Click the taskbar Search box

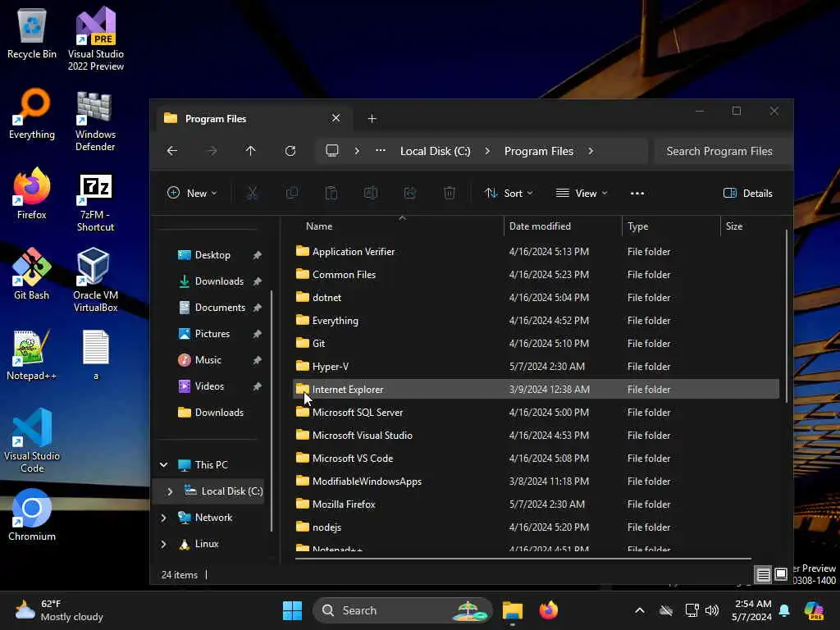point(402,610)
